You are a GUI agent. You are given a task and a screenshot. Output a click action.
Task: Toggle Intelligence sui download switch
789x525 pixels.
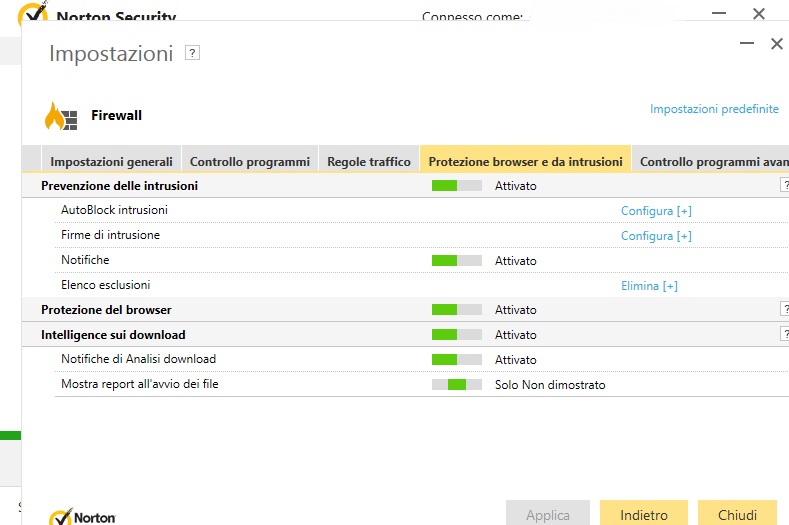456,335
